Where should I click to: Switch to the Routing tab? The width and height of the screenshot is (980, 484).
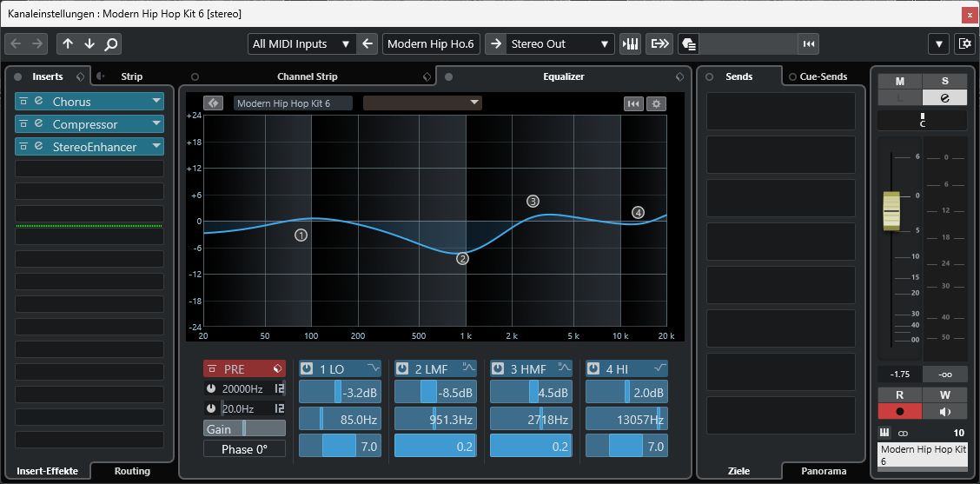(x=132, y=471)
